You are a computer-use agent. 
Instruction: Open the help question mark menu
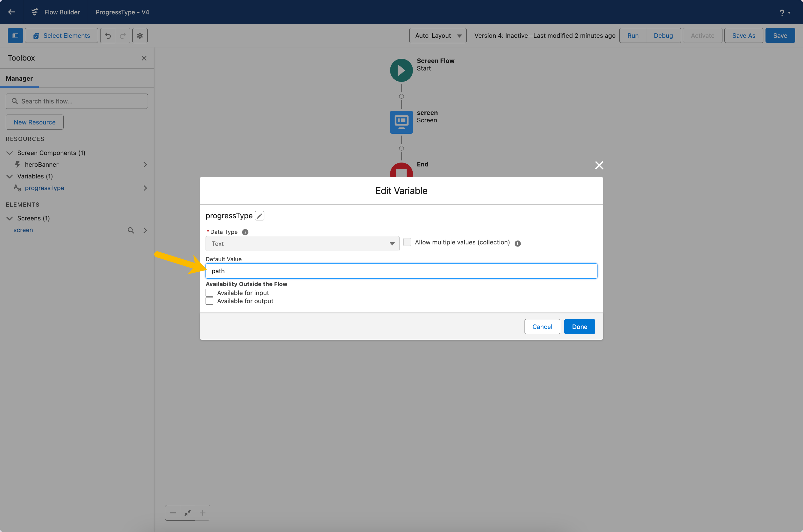785,13
